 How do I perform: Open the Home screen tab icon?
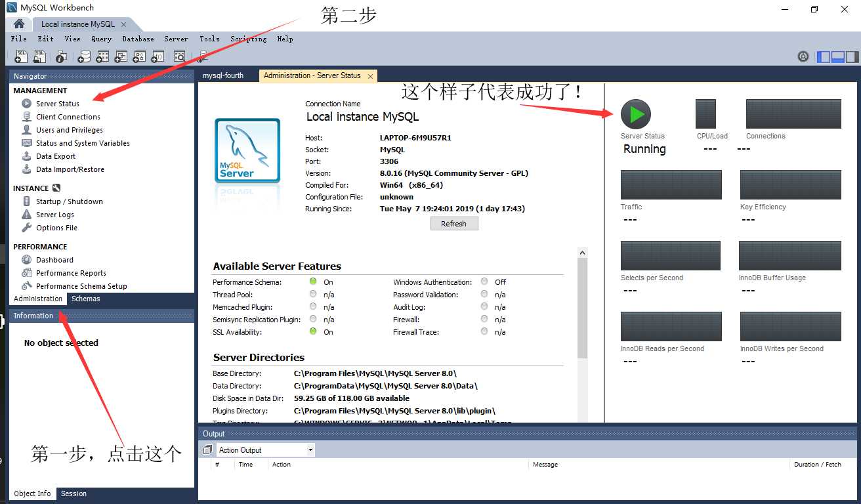(x=19, y=24)
